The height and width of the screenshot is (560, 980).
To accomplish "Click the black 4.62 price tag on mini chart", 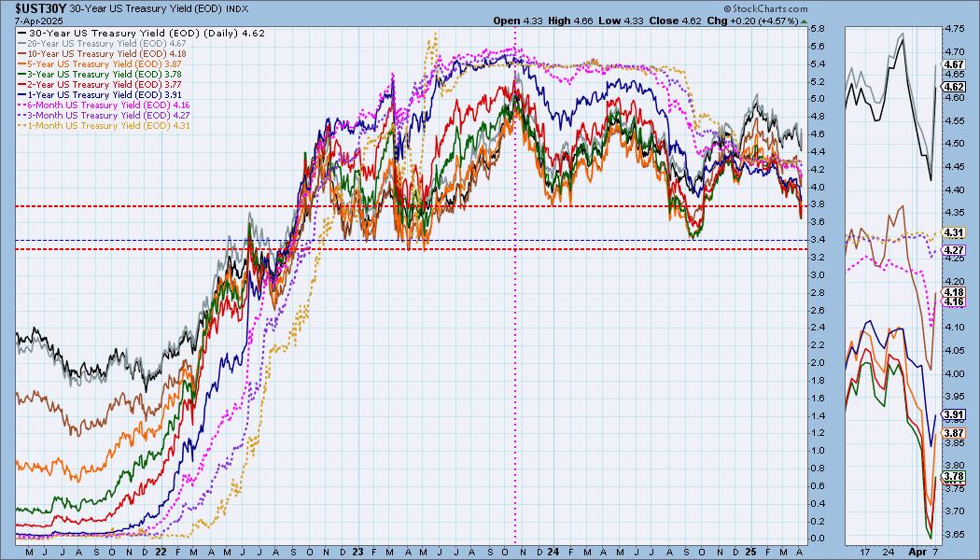I will tap(955, 88).
